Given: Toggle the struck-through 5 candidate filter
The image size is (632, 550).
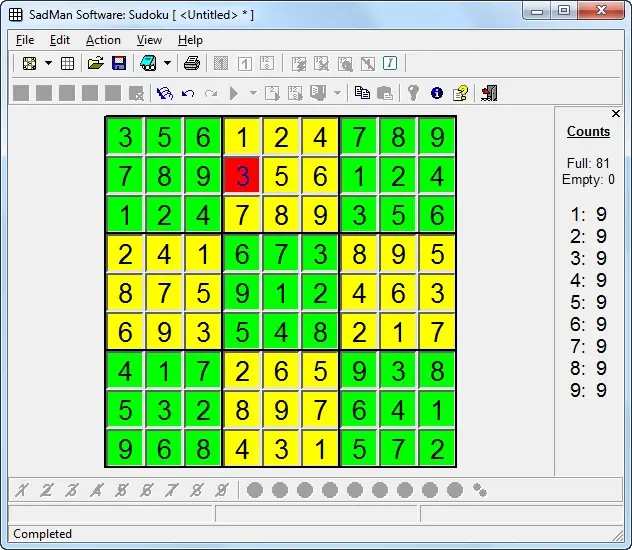Looking at the screenshot, I should 121,490.
